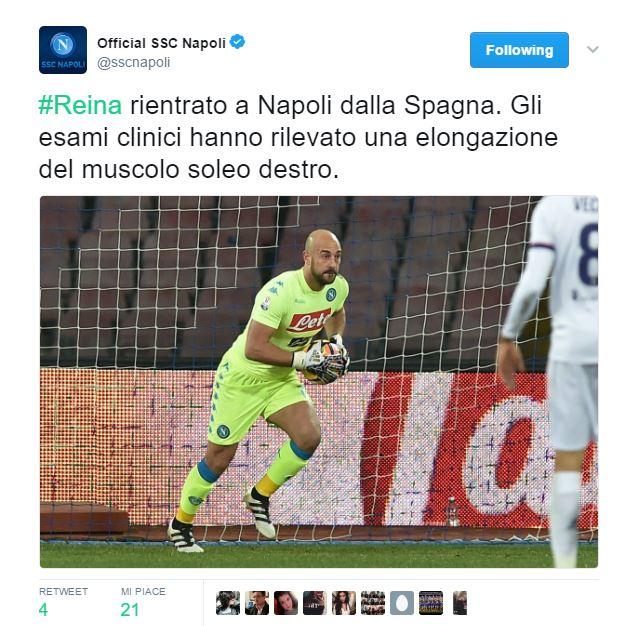Open the liker avatar of man in jacket
The width and height of the screenshot is (638, 626).
pyautogui.click(x=257, y=603)
